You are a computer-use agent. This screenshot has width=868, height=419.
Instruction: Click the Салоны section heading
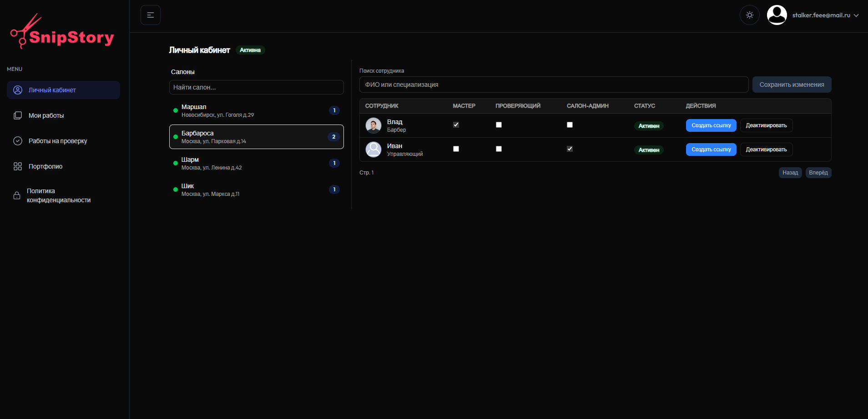pyautogui.click(x=183, y=72)
